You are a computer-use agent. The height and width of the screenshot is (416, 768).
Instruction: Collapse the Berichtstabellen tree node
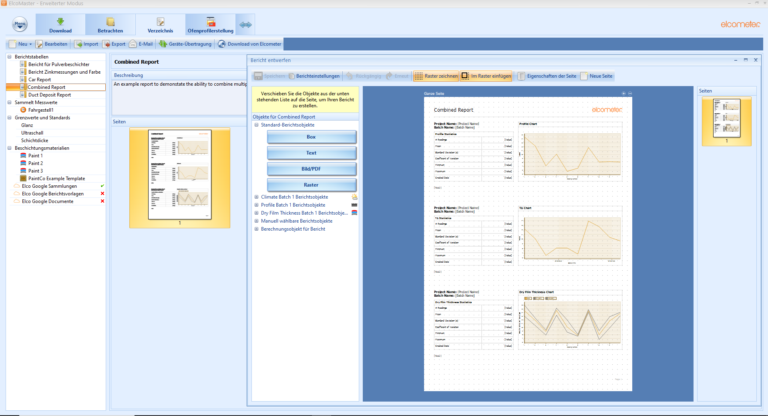click(x=4, y=58)
